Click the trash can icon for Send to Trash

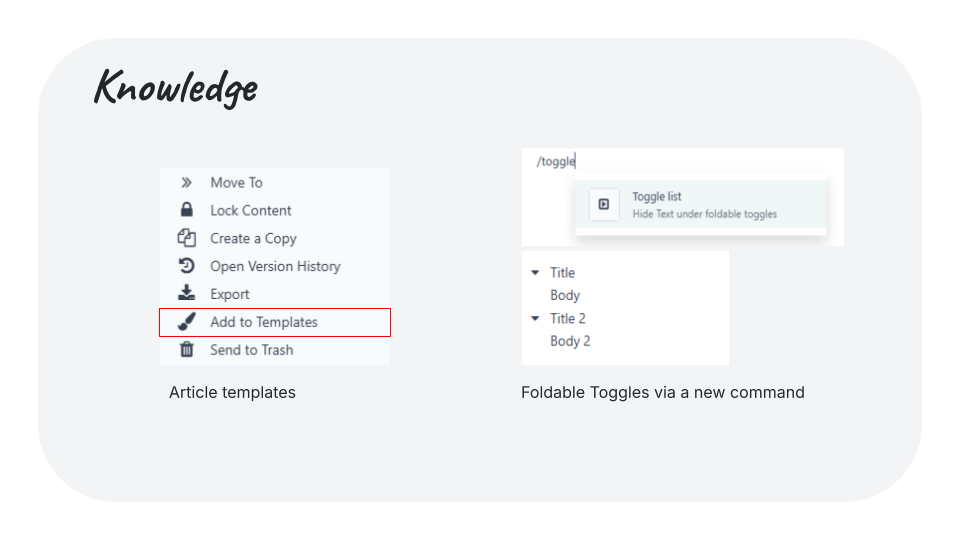pyautogui.click(x=186, y=350)
